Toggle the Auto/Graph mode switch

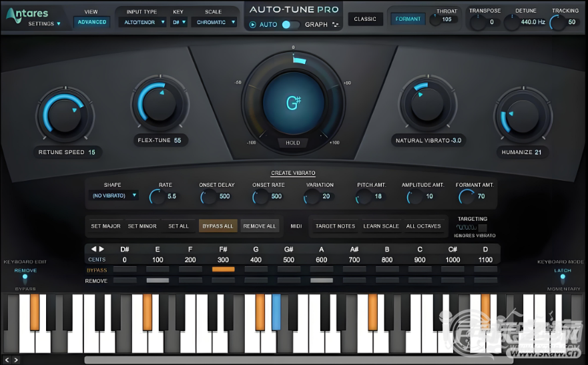tap(290, 25)
